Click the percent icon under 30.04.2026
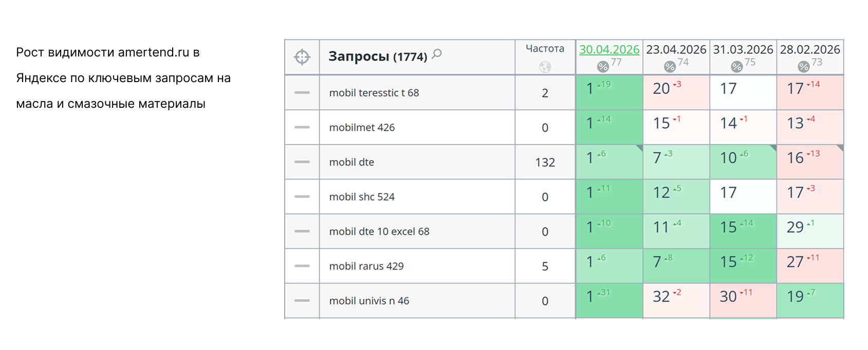Viewport: 868px width, 350px height. click(x=603, y=67)
